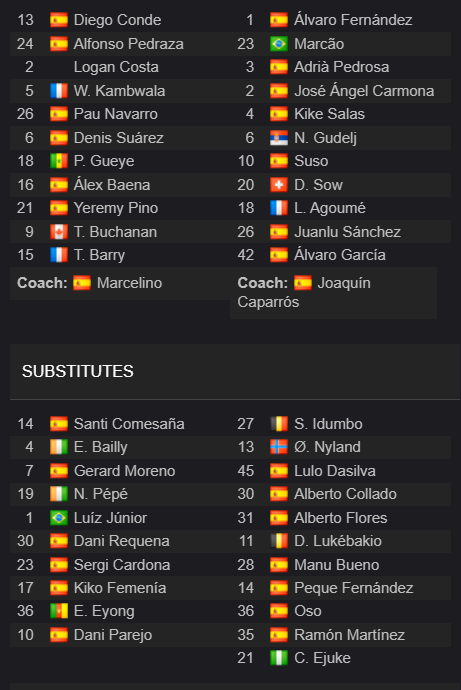Open coach Marcelino's page

click(x=129, y=283)
